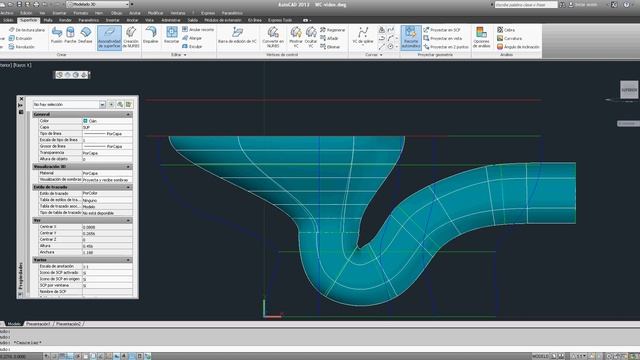Open the Modificar menu
The height and width of the screenshot is (360, 640).
pos(156,13)
